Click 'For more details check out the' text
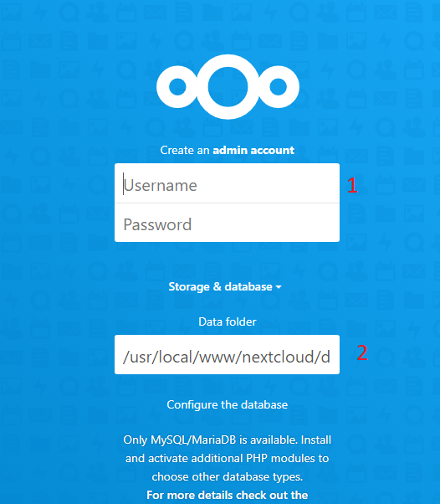This screenshot has height=504, width=440. (x=227, y=495)
